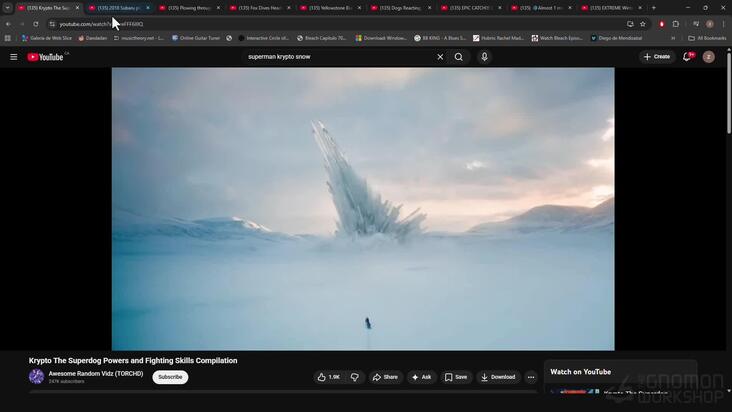Open a new browser tab
The image size is (732, 412).
click(654, 8)
